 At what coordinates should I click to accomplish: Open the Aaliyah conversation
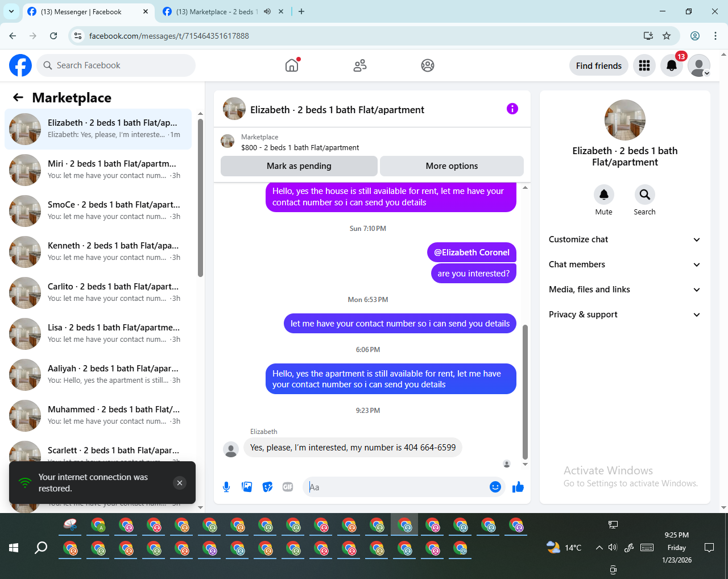[x=98, y=374]
